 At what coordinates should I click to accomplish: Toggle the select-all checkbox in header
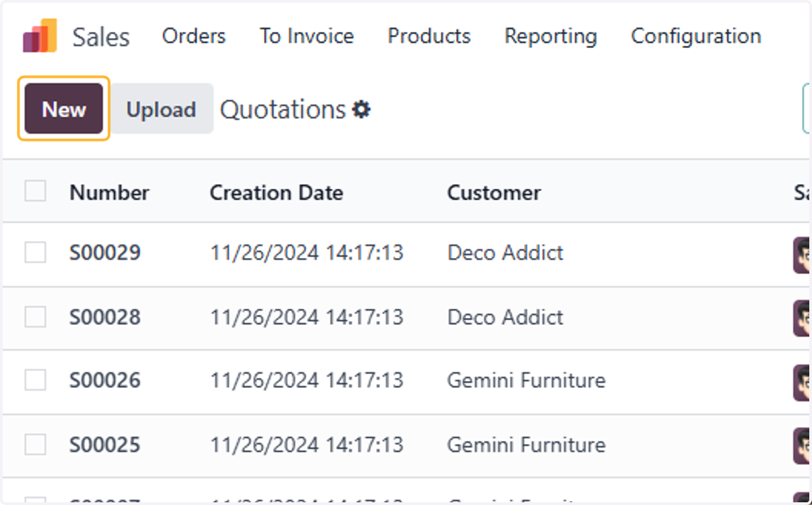pos(35,192)
